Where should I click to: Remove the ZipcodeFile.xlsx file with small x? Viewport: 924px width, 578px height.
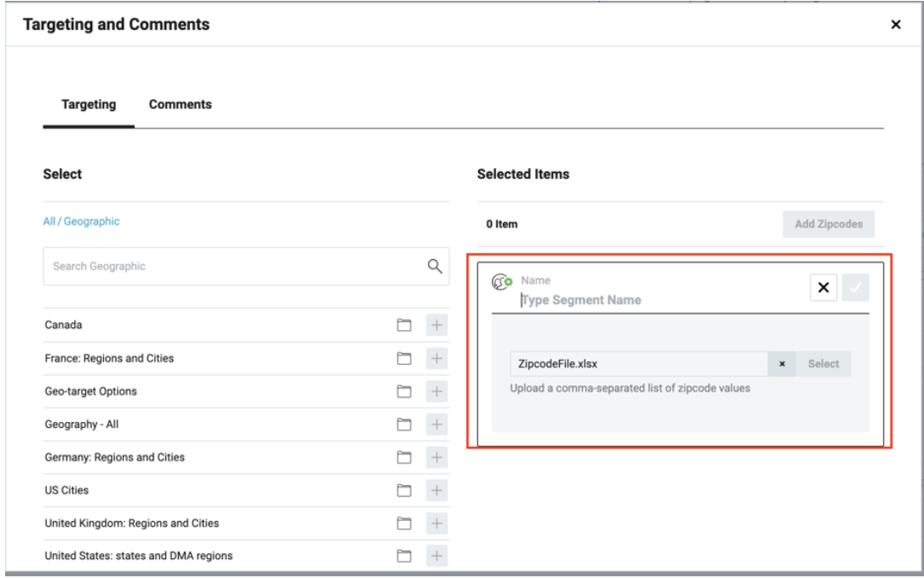click(782, 364)
